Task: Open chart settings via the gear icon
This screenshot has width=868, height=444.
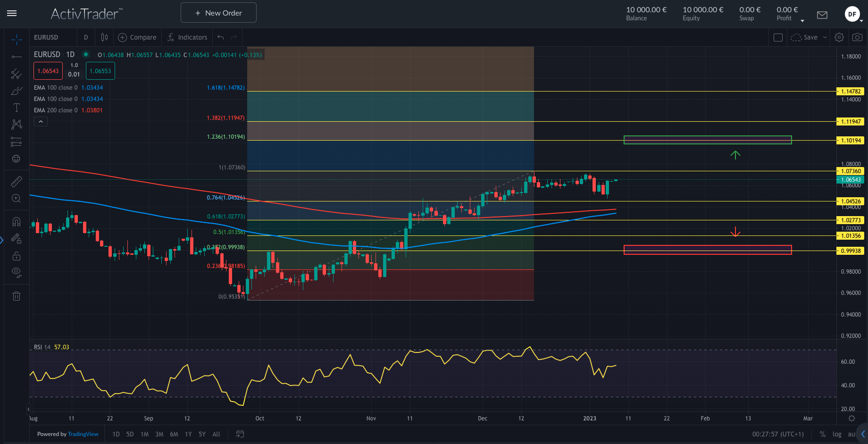Action: [x=839, y=37]
